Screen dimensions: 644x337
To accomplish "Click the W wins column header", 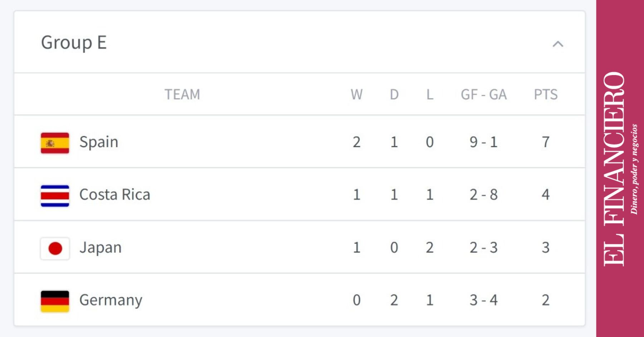I will [x=356, y=94].
